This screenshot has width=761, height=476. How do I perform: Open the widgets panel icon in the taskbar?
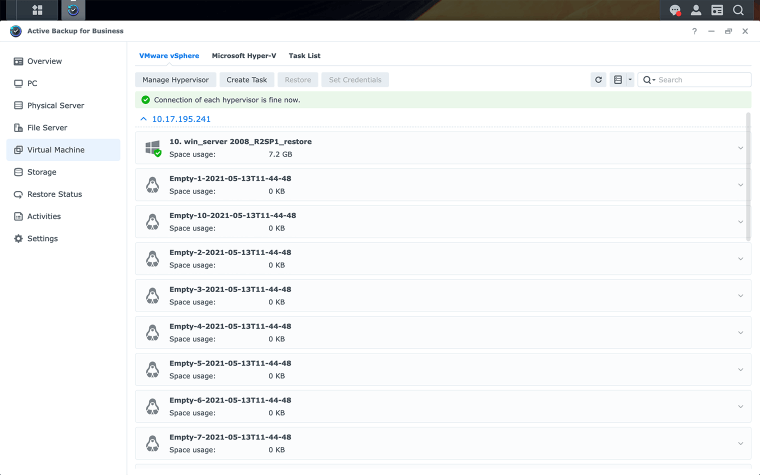(717, 10)
